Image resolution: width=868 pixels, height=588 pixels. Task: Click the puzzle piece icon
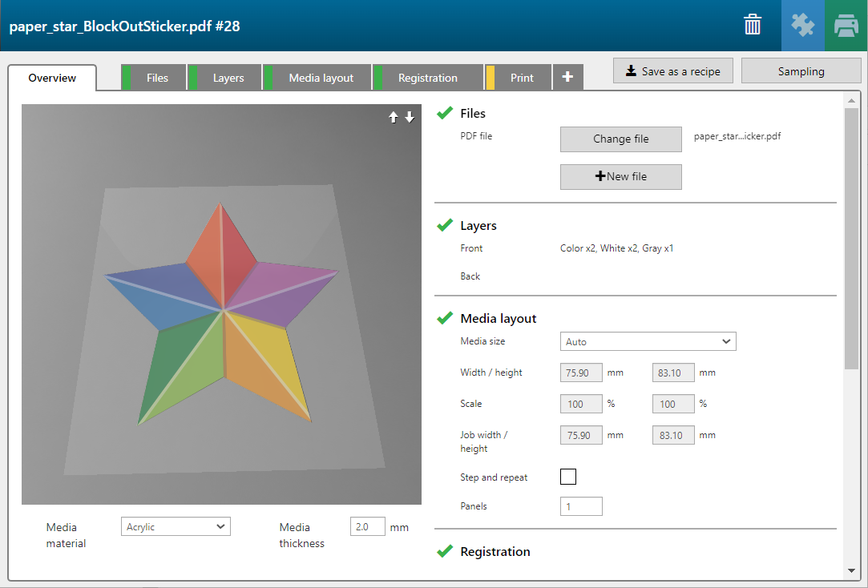[802, 26]
